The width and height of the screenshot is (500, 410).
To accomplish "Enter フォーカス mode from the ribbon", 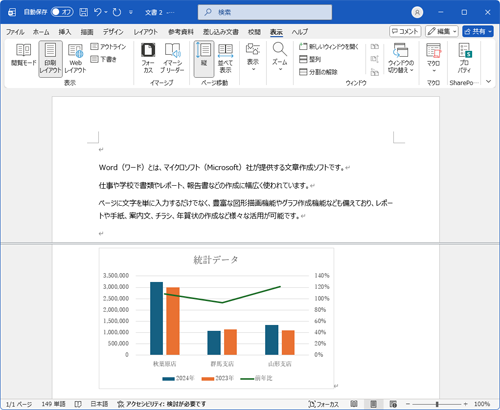I will pos(148,59).
